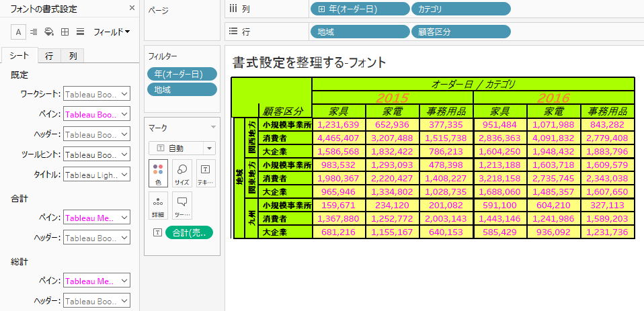Image resolution: width=644 pixels, height=311 pixels.
Task: Select the 関西地方 row header
Action: [251, 138]
